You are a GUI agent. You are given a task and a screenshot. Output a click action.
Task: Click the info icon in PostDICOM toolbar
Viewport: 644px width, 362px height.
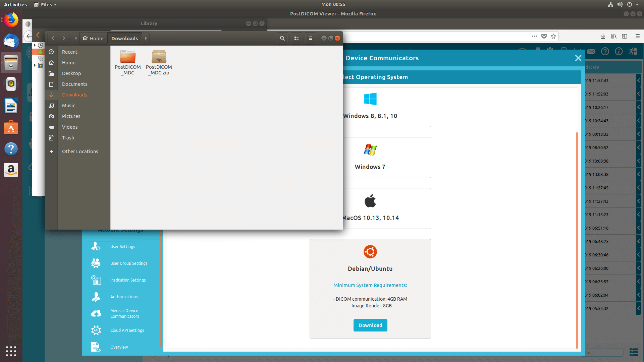(619, 51)
